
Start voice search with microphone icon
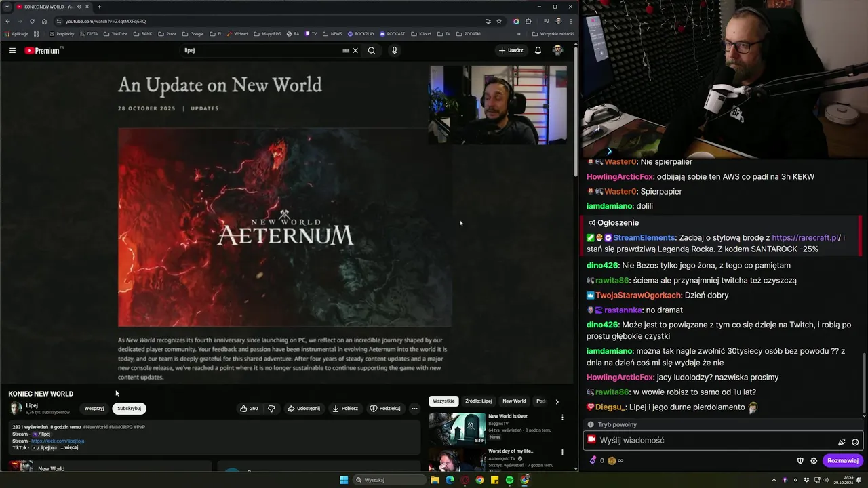coord(395,50)
